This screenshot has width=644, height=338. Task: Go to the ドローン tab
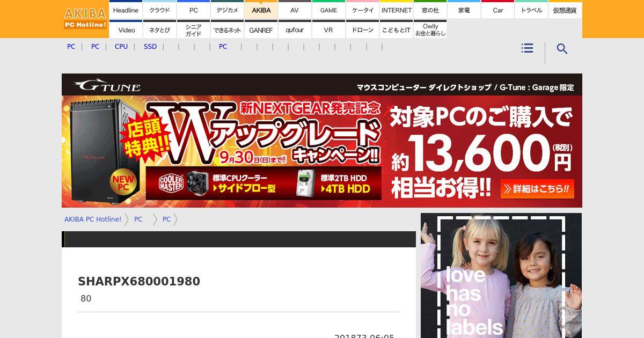tap(363, 30)
